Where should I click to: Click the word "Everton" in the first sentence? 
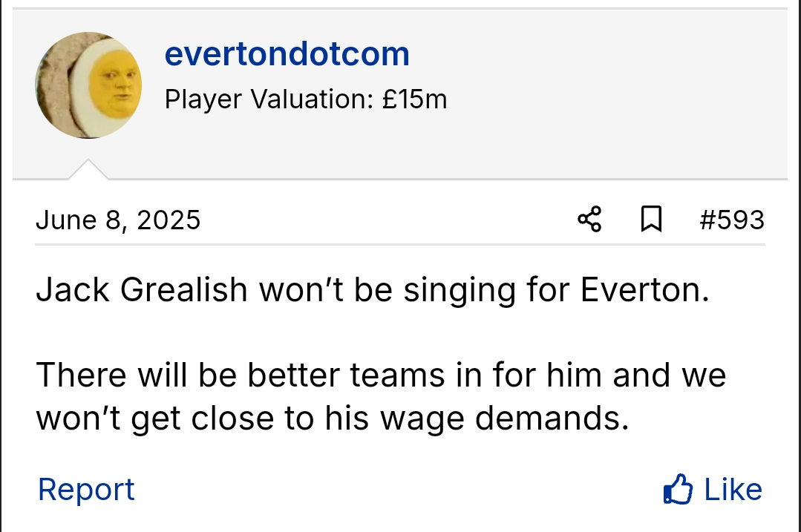click(639, 291)
